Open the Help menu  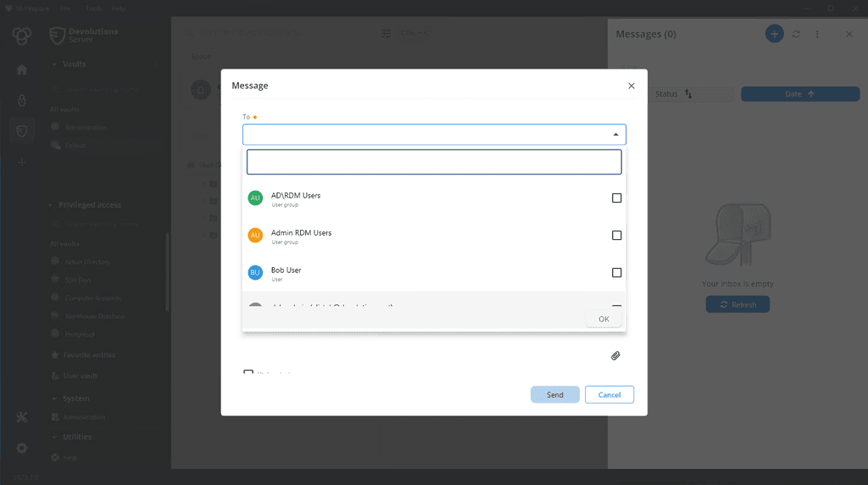119,8
